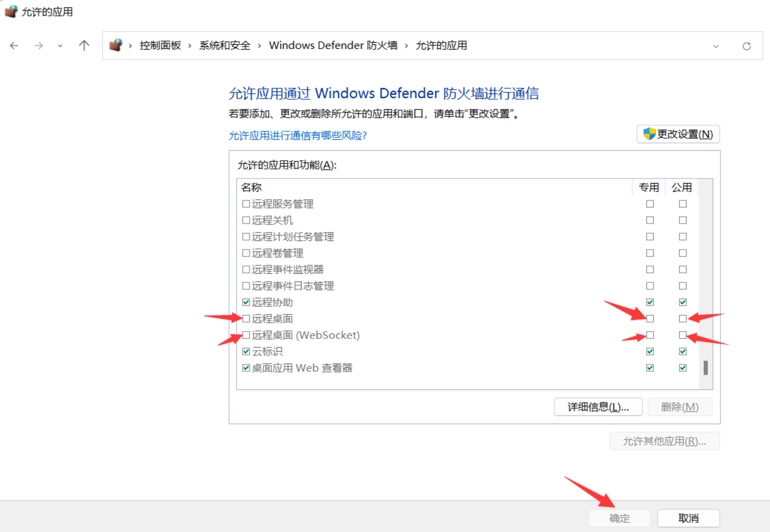770x532 pixels.
Task: Click the firewall brick icon in address bar
Action: (x=116, y=45)
